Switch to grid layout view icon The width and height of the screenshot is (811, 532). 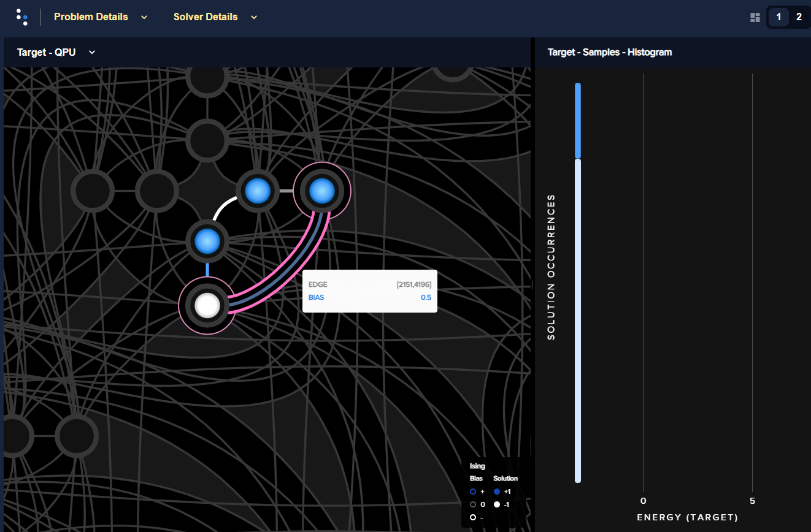click(755, 17)
